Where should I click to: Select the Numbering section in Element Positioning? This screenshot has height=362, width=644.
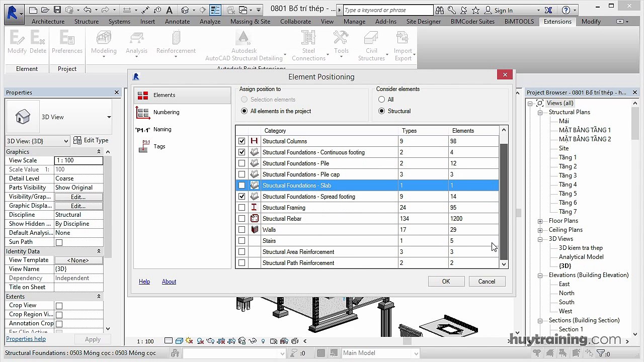coord(182,112)
